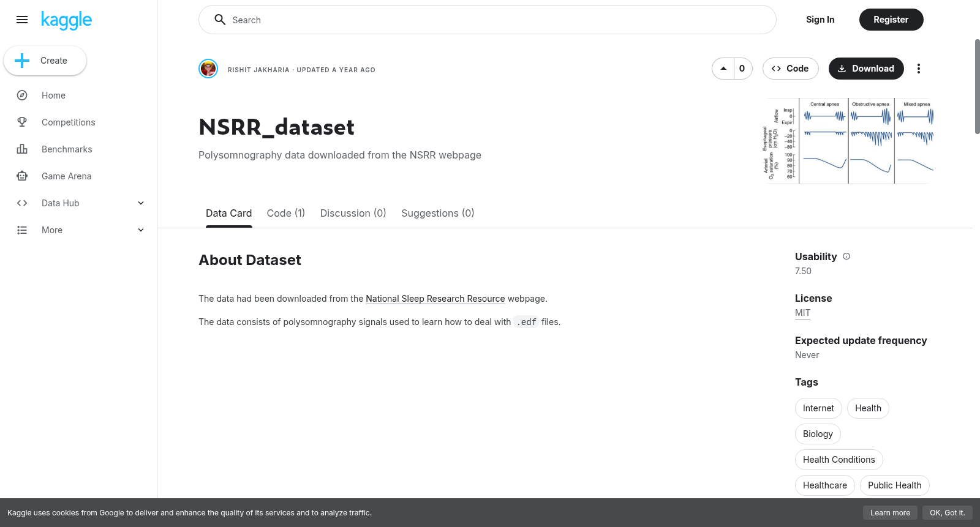980x527 pixels.
Task: Click the Register button
Action: (891, 20)
